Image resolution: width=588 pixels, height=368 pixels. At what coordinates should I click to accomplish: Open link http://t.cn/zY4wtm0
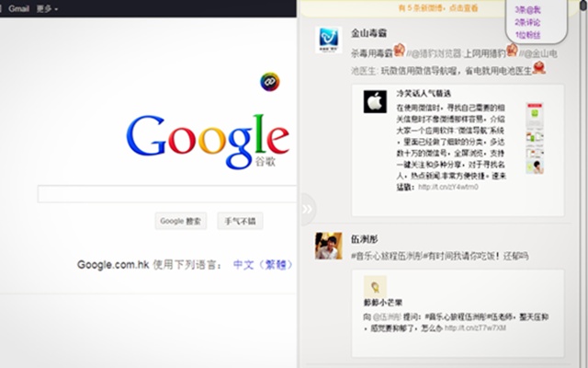tap(448, 187)
